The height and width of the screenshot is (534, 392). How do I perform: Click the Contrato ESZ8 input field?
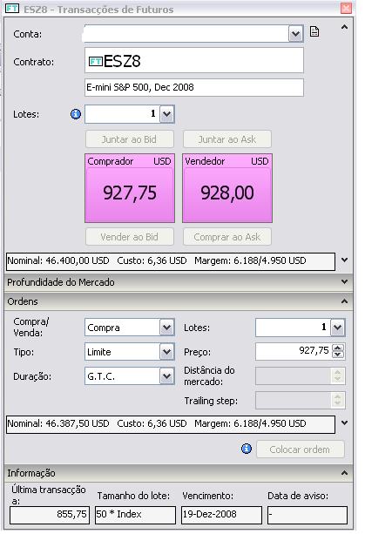tap(194, 60)
